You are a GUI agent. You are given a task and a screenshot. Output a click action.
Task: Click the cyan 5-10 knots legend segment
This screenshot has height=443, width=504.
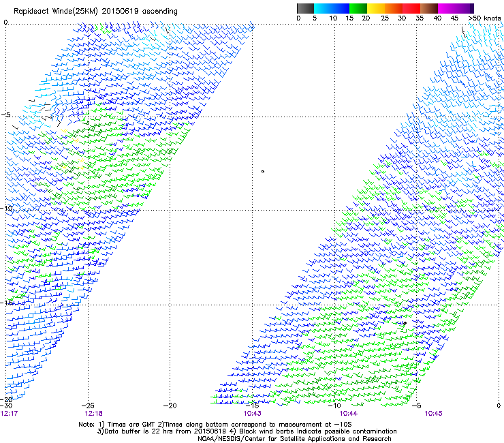[x=323, y=8]
